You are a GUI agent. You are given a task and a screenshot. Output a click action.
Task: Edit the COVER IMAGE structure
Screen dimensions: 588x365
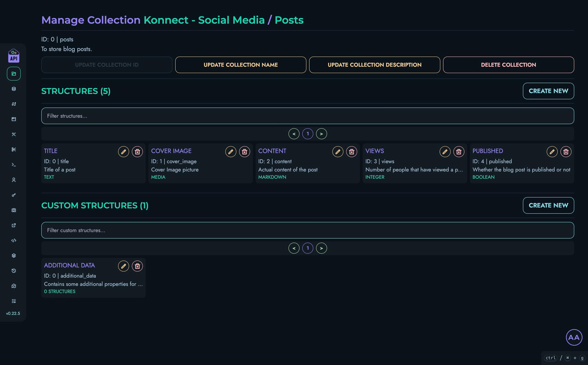pyautogui.click(x=231, y=152)
